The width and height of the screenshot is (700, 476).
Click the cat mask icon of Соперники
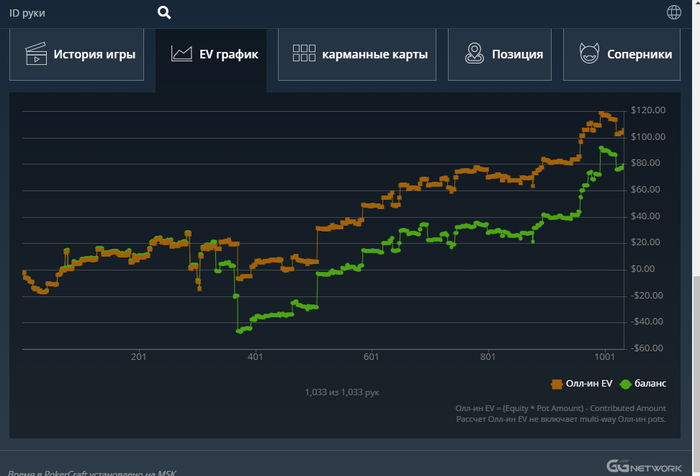click(x=589, y=53)
